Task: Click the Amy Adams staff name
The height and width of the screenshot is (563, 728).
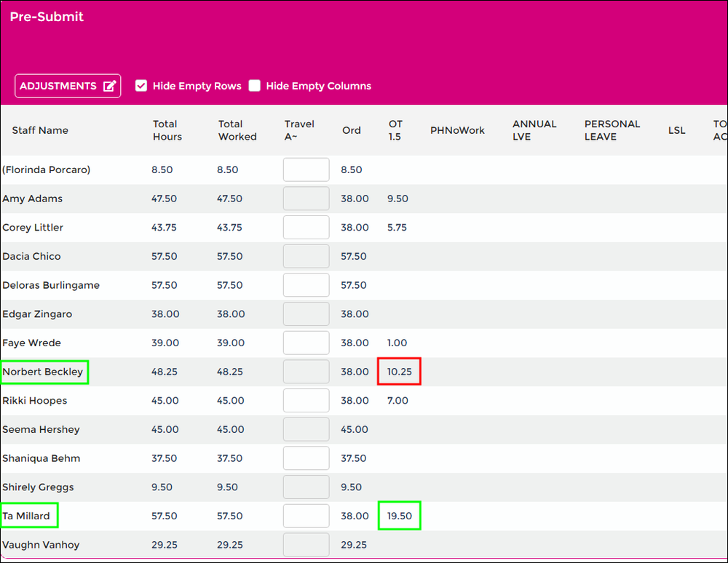Action: click(33, 199)
